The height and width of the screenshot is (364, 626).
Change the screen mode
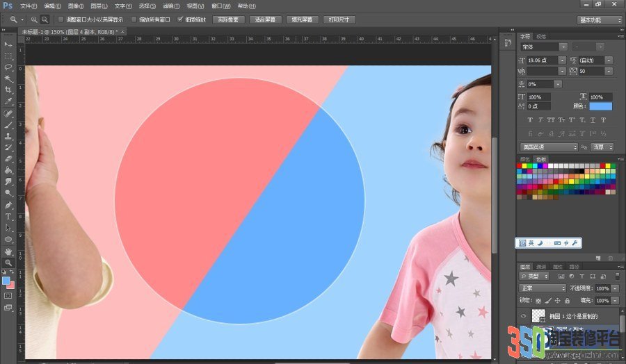coord(8,308)
